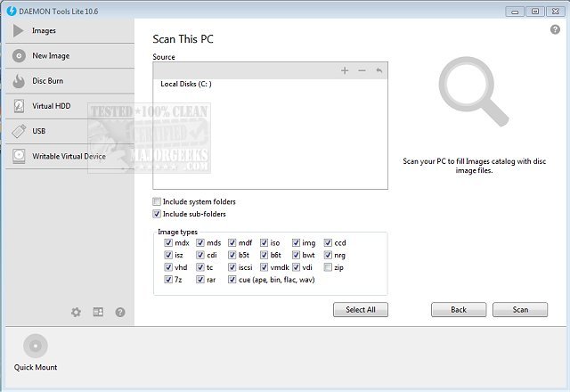Screen dimensions: 570x392
Task: Uncheck cue (ape, bin, flac, wav) type
Action: click(x=232, y=280)
